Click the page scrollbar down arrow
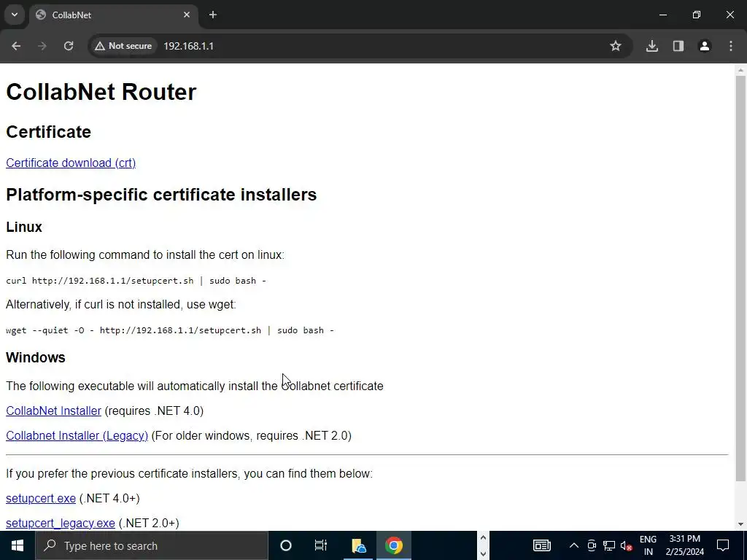The image size is (747, 560). [740, 524]
